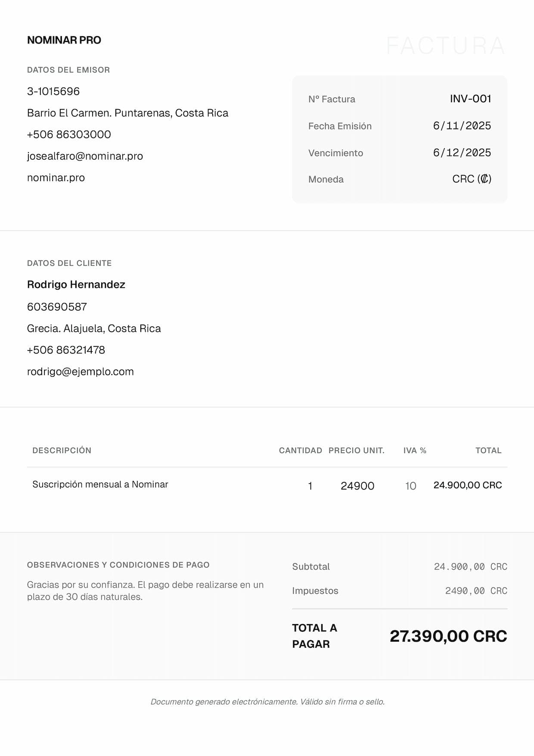534x756 pixels.
Task: Open the rodrigo@ejemplo.com email link
Action: (81, 372)
